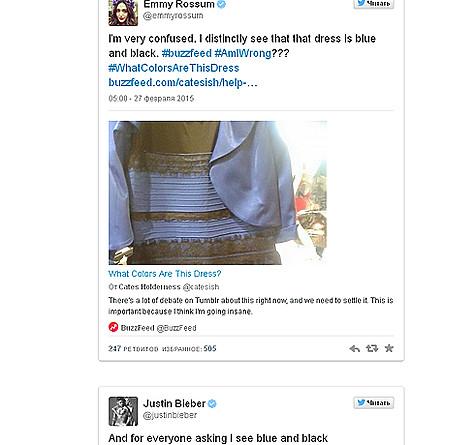Visit the buzzfeed.com/catesish/help link

click(x=183, y=82)
